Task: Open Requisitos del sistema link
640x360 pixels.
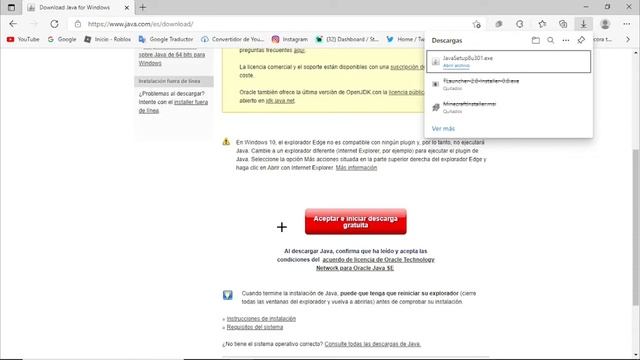Action: click(x=255, y=327)
